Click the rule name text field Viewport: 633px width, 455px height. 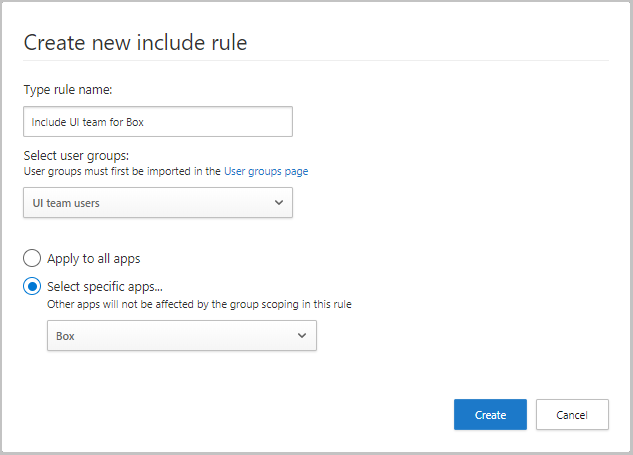(158, 122)
